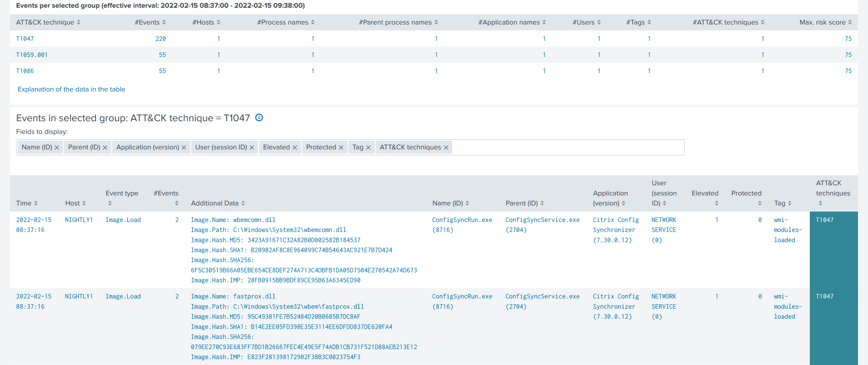The height and width of the screenshot is (365, 868).
Task: Remove the Elevated field chip
Action: pyautogui.click(x=294, y=148)
